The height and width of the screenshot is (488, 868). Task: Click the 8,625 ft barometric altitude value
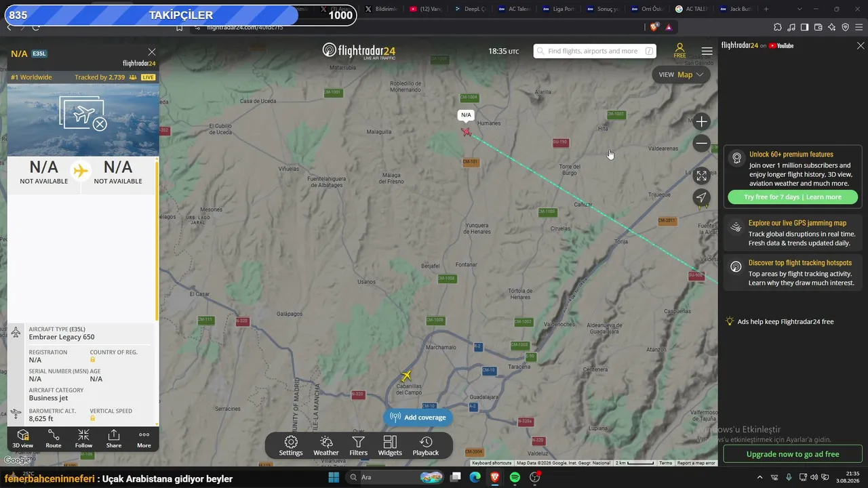(x=41, y=419)
